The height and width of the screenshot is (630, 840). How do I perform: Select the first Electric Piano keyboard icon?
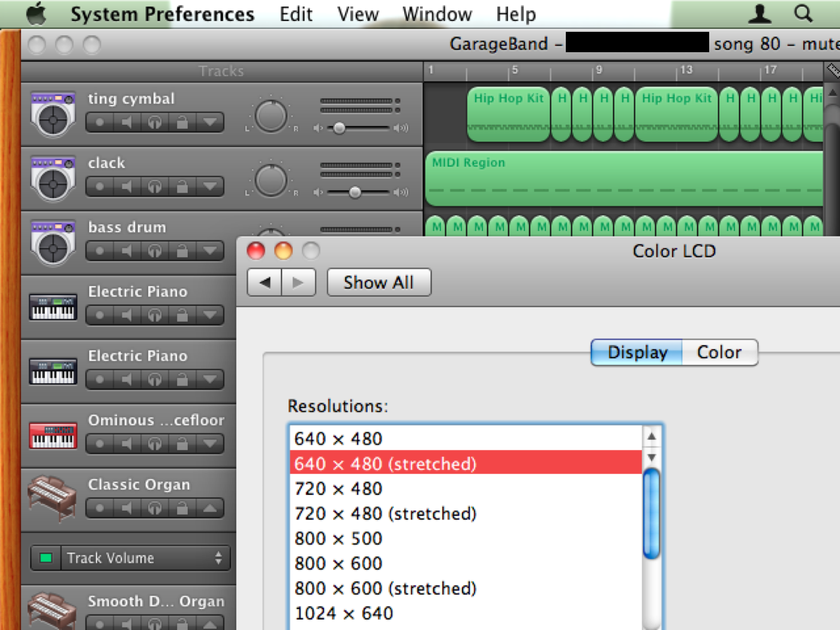(53, 307)
